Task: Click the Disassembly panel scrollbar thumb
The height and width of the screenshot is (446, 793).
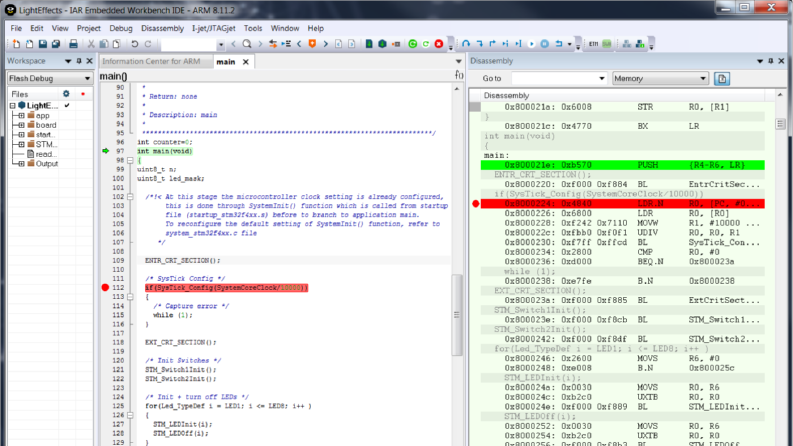Action: [780, 124]
